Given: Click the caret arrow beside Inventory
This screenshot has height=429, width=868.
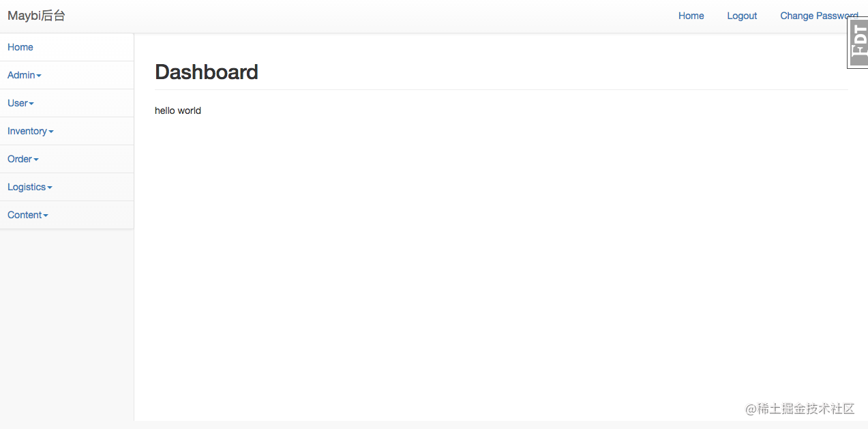Looking at the screenshot, I should (51, 132).
